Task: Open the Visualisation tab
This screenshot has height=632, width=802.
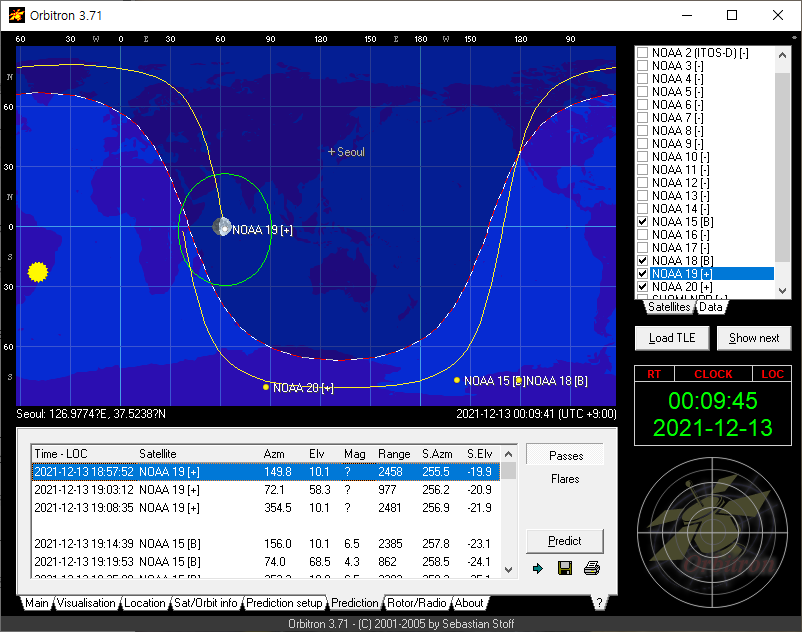Action: [86, 603]
